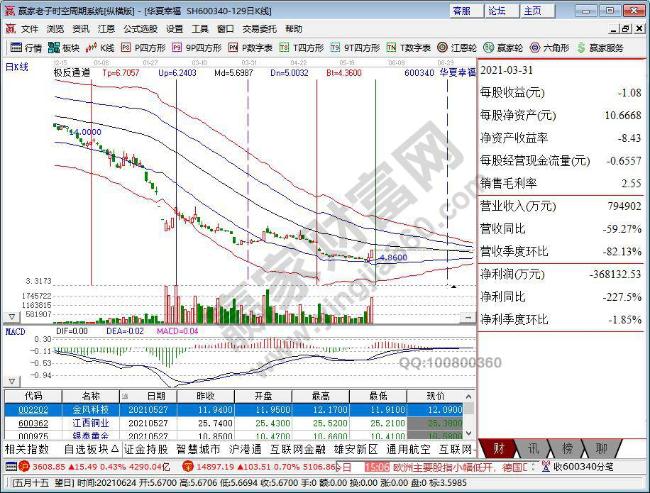Open the 文件 menu
This screenshot has height=493, width=650.
click(29, 29)
